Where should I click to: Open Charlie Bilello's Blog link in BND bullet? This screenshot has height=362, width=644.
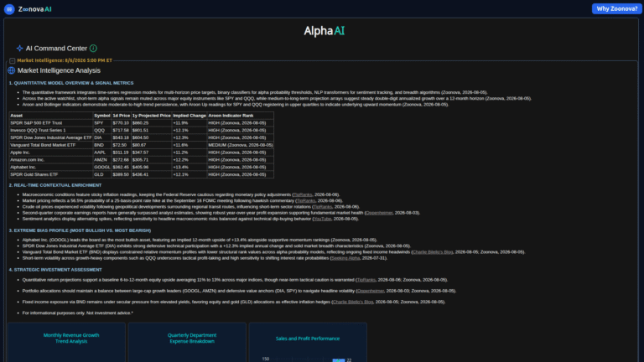[432, 252]
